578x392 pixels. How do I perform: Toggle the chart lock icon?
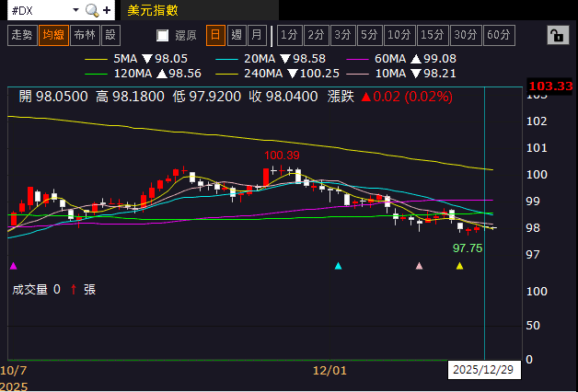click(x=556, y=35)
